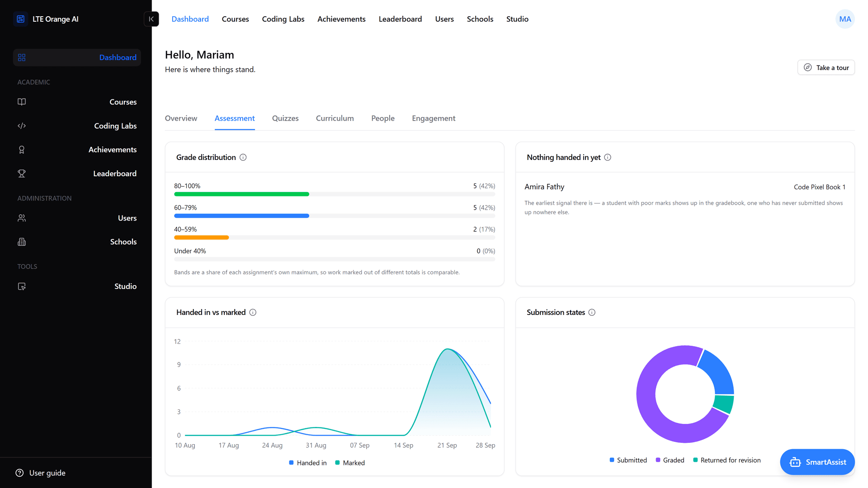Viewport: 868px width, 488px height.
Task: Click the teal Returned for revision donut segment
Action: (724, 404)
